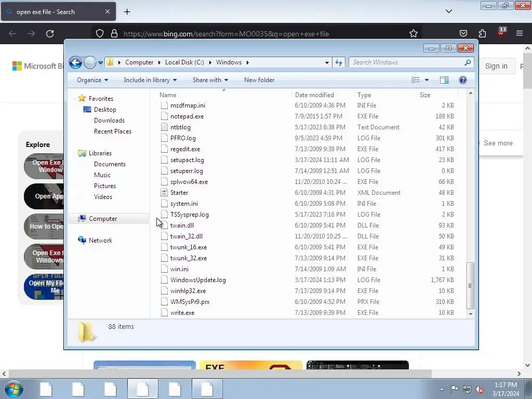Screen dimensions: 532x399
Task: Click the Explorer help icon
Action: (x=463, y=80)
